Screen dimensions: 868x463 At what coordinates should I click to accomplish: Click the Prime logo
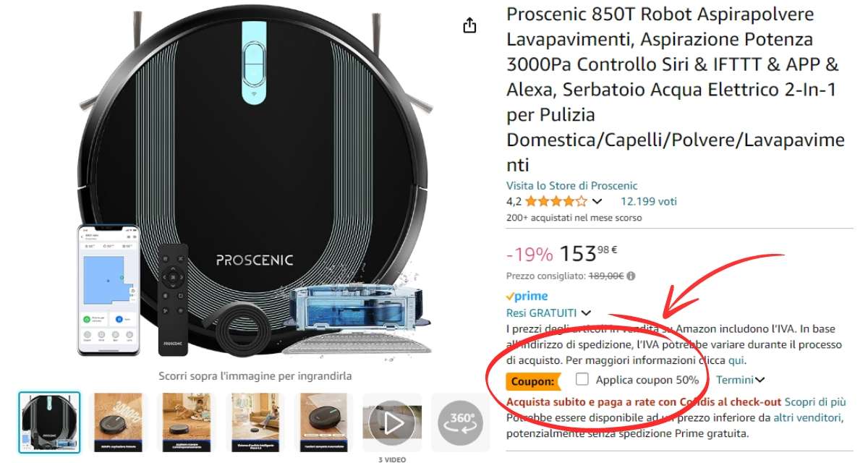point(527,296)
